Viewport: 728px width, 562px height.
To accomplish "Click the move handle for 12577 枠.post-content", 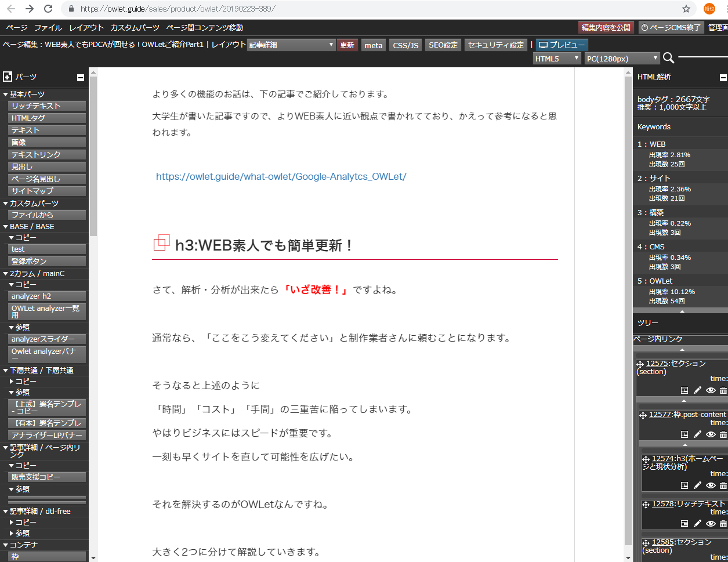I will pyautogui.click(x=643, y=415).
